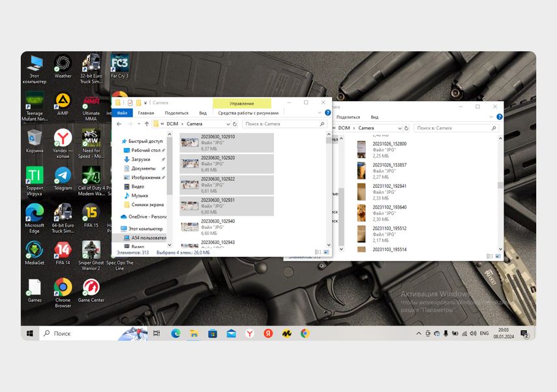Image resolution: width=557 pixels, height=392 pixels.
Task: Open Help in the back Camera window
Action: (x=500, y=117)
